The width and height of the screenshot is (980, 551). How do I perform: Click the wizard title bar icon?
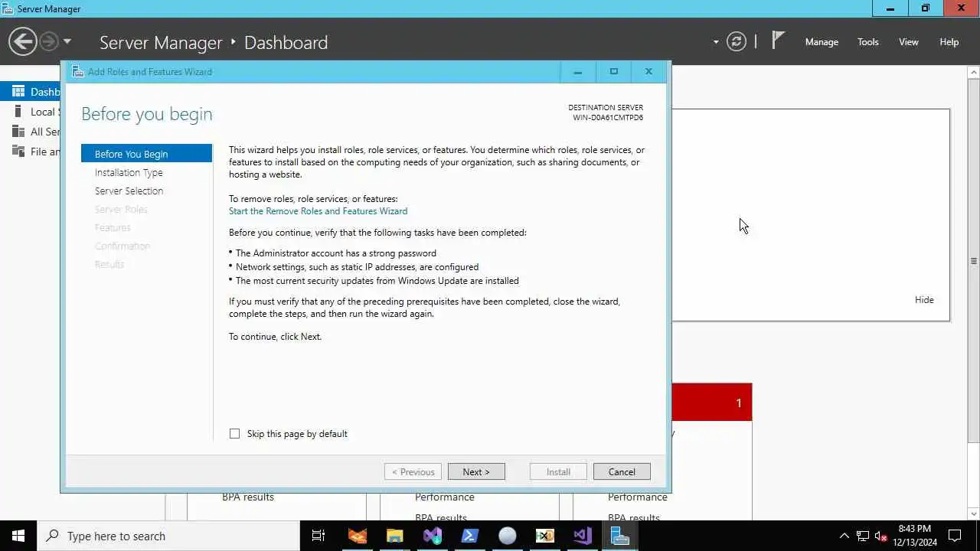click(77, 72)
